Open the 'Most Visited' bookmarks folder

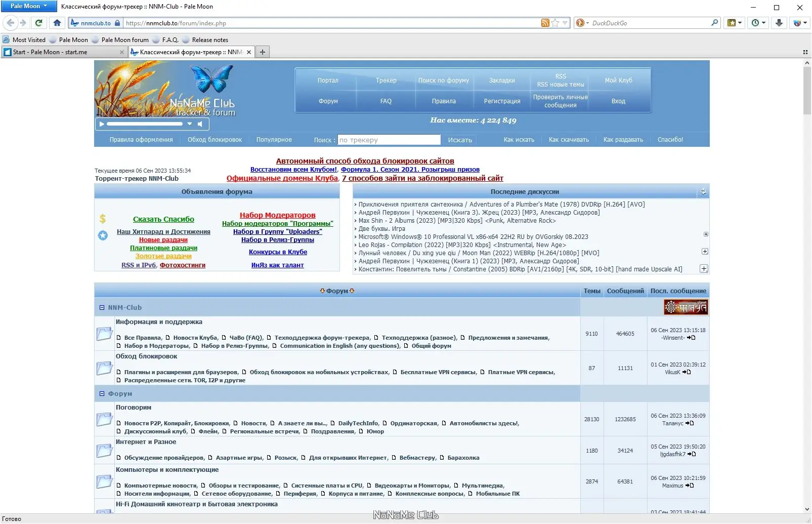coord(24,40)
